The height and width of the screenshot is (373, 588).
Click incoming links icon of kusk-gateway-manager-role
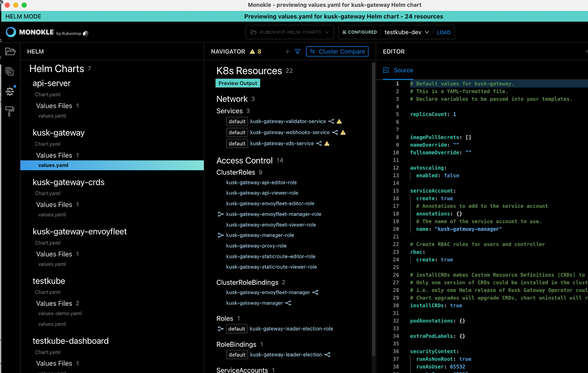point(220,235)
